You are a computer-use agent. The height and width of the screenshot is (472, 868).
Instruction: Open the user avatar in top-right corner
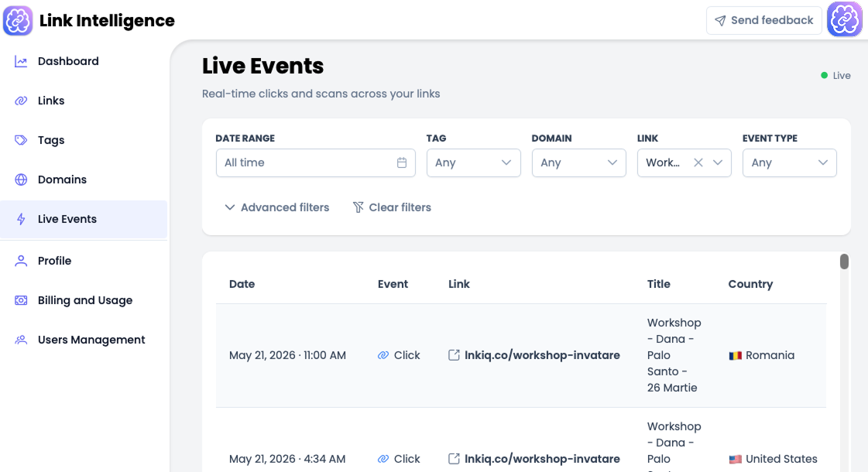pyautogui.click(x=845, y=19)
